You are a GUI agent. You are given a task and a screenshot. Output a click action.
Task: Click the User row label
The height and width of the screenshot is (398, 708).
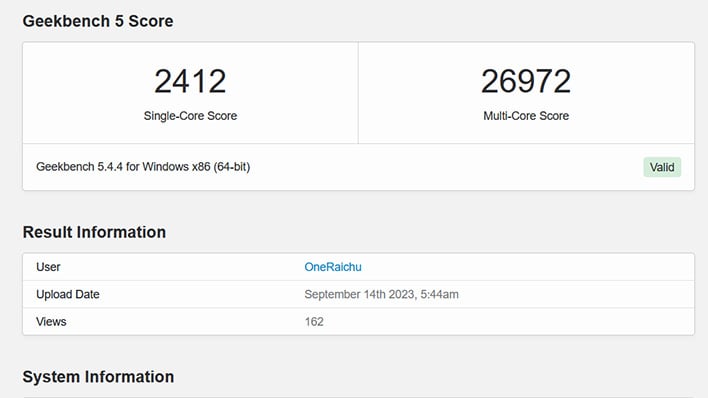pyautogui.click(x=48, y=267)
